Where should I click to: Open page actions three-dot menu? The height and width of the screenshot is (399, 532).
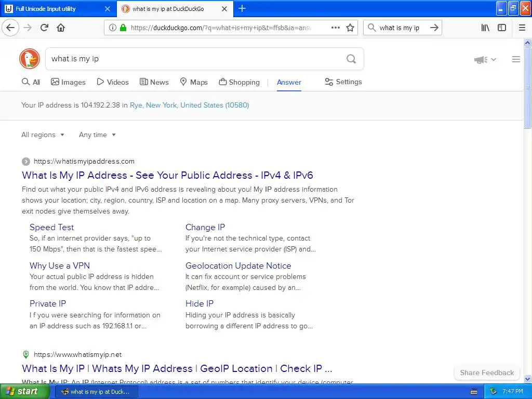(x=336, y=28)
